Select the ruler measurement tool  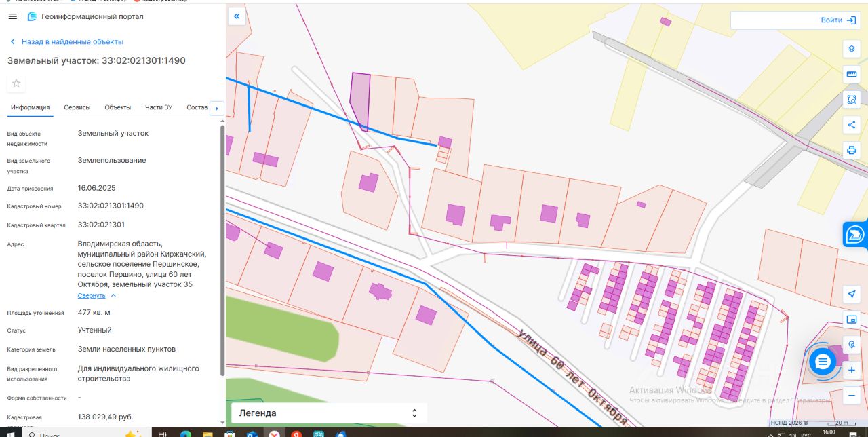point(852,74)
